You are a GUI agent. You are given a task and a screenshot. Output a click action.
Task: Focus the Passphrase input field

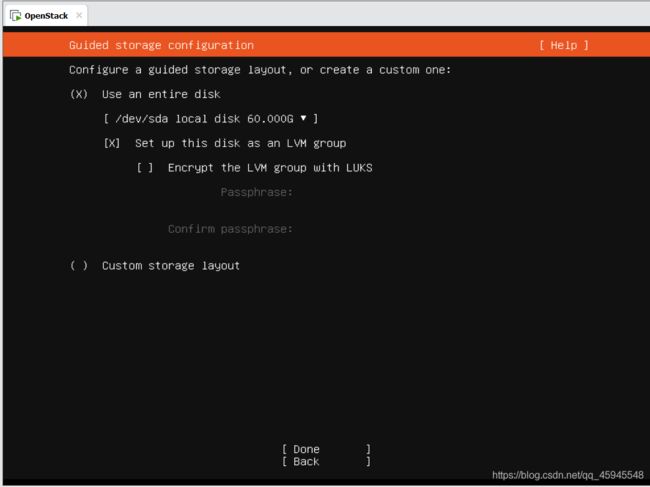pyautogui.click(x=415, y=192)
